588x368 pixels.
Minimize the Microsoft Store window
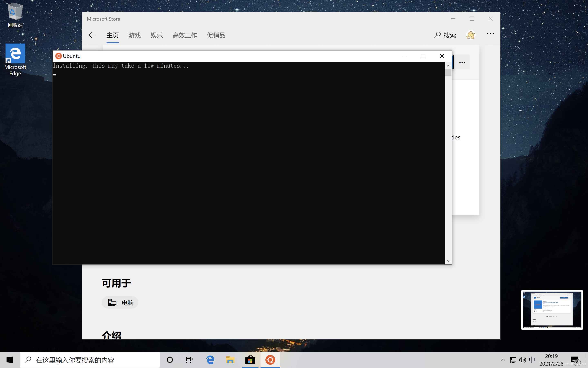(x=453, y=19)
